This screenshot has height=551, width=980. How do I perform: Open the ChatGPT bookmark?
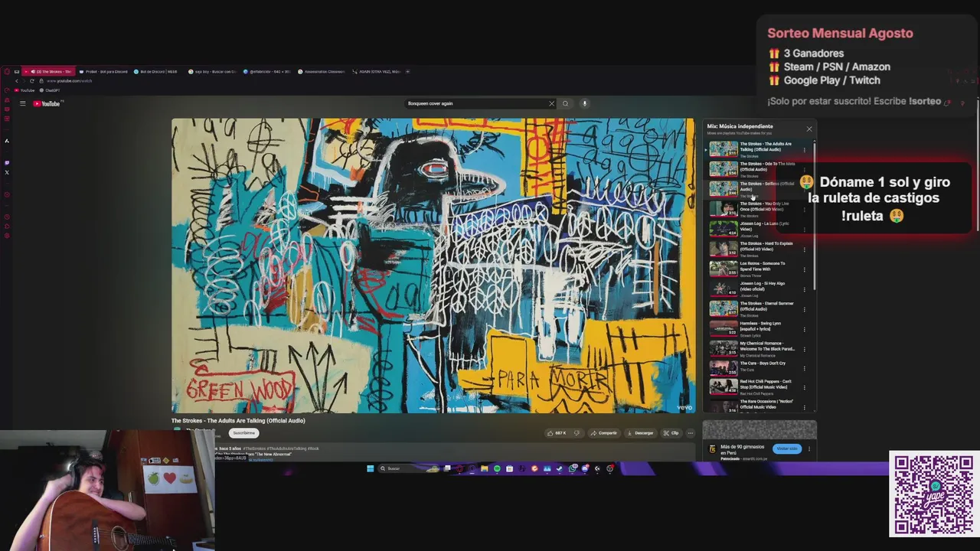tap(51, 90)
